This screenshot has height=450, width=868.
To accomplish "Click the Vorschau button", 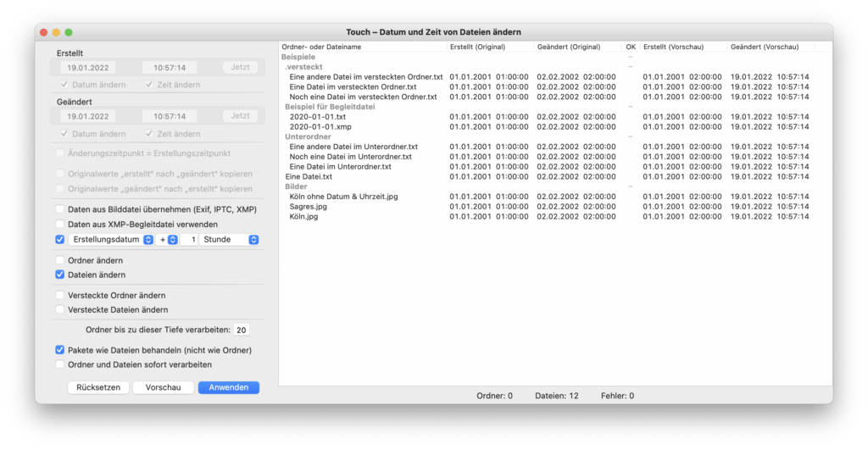I will [164, 387].
